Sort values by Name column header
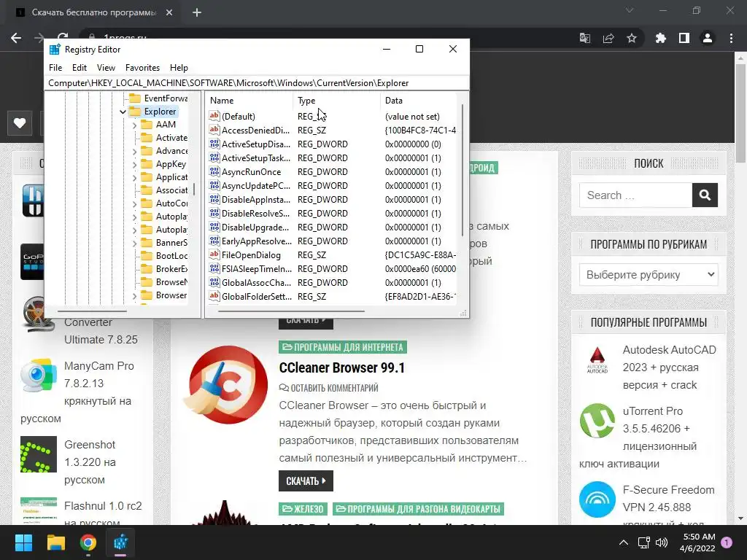The image size is (747, 560). point(249,101)
